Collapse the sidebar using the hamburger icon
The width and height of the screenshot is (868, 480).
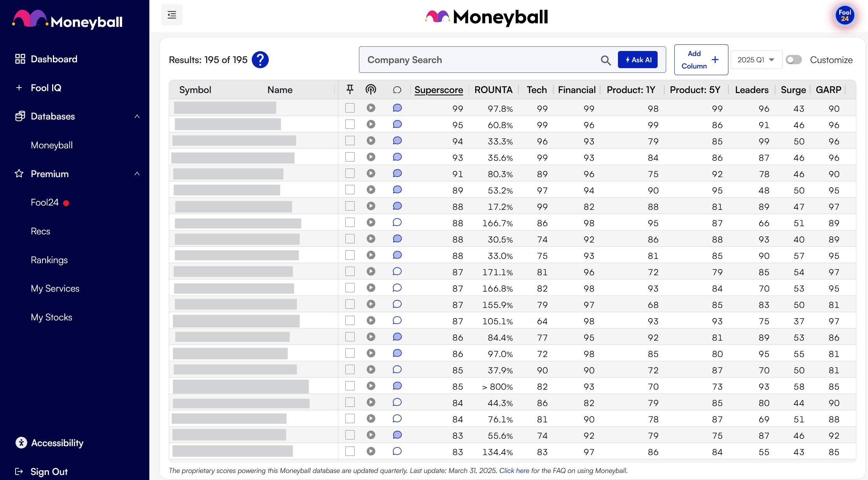pos(171,14)
